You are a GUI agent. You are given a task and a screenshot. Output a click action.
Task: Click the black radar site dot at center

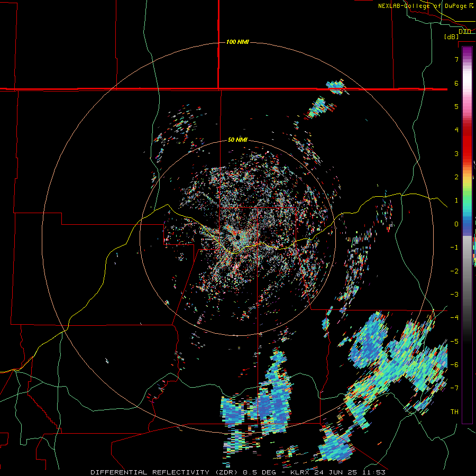click(x=237, y=237)
